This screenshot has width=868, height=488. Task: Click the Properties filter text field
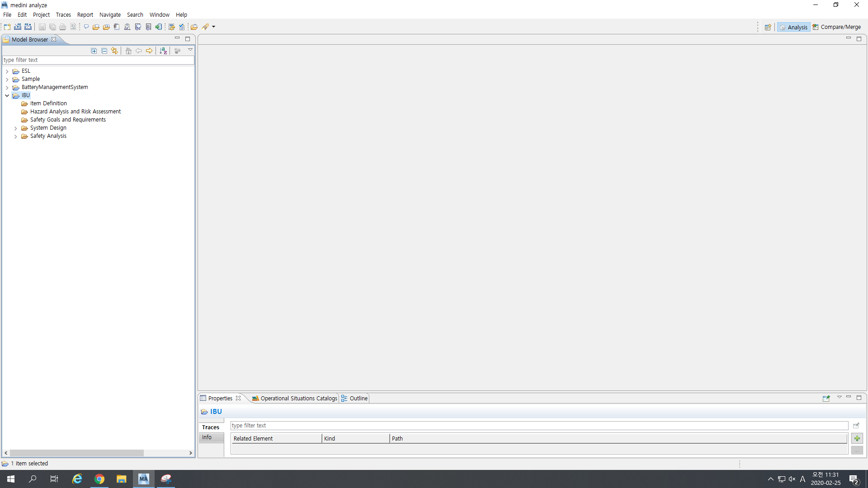coord(539,426)
